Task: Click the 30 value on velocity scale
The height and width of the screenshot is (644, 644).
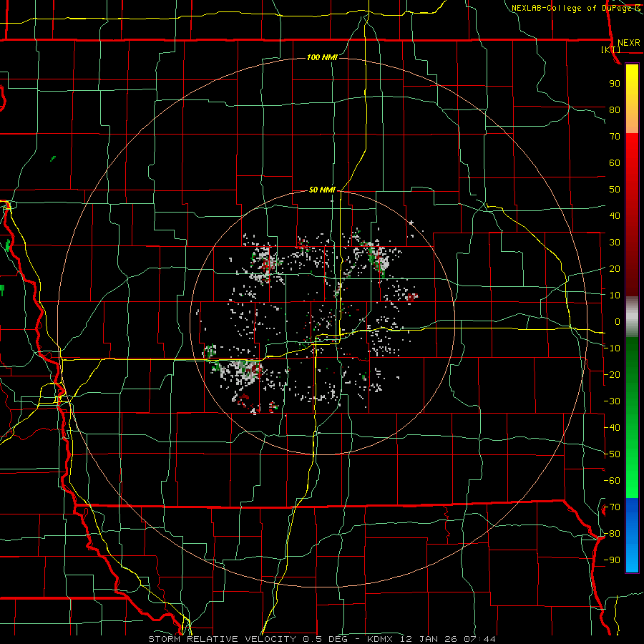Action: (615, 243)
